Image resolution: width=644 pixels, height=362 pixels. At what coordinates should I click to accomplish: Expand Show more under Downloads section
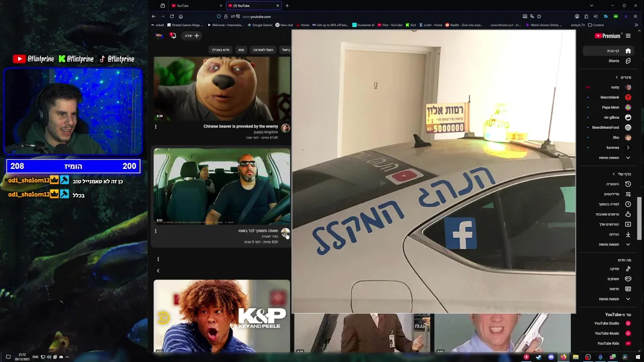[x=608, y=244]
